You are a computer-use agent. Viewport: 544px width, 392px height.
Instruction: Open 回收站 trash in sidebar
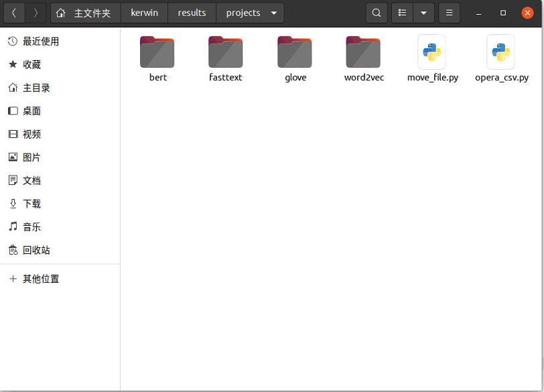(x=60, y=250)
